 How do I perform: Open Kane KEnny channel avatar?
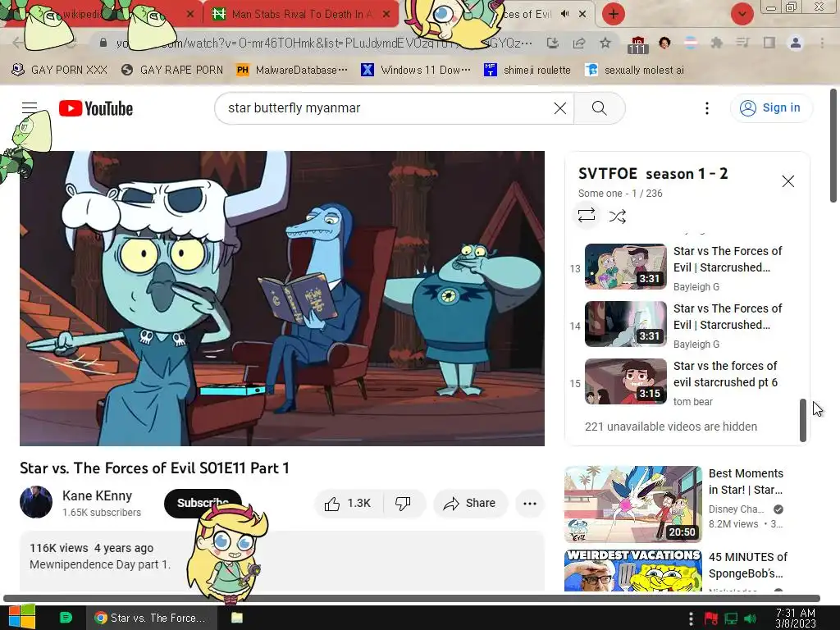tap(36, 502)
